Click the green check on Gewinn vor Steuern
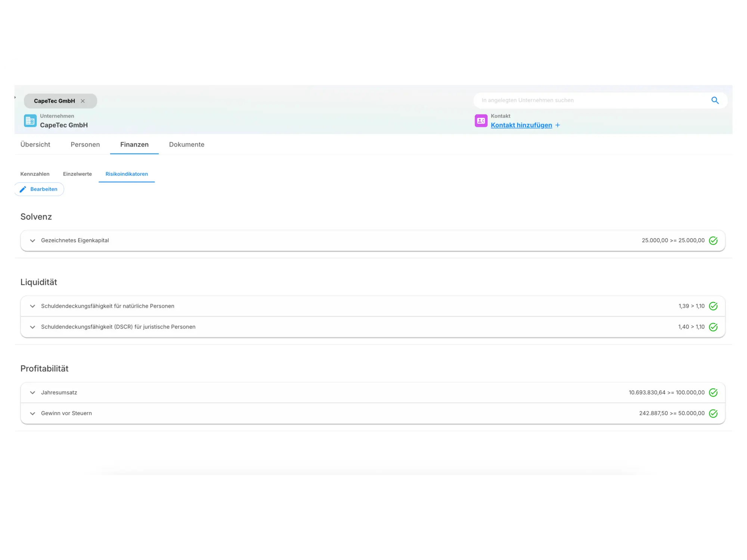 point(713,414)
